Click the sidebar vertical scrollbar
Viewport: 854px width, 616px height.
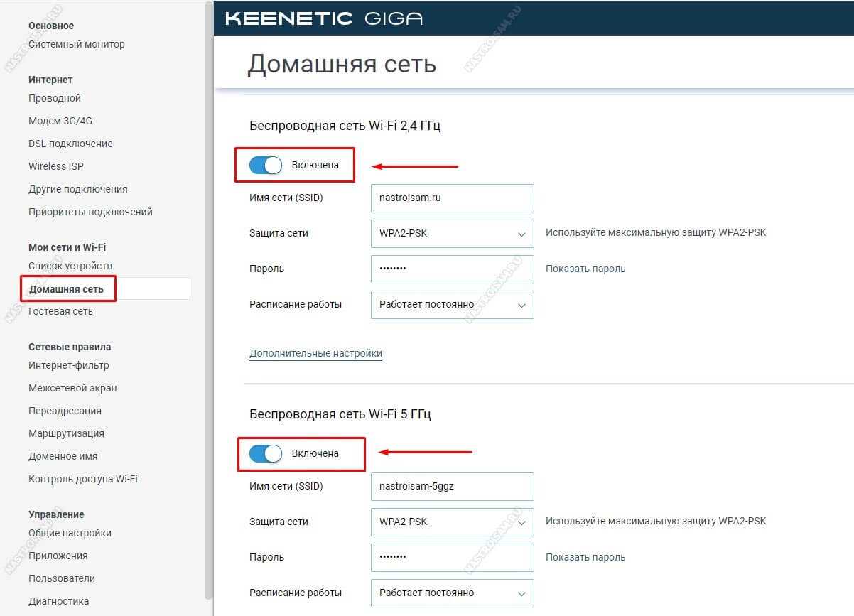[x=208, y=284]
